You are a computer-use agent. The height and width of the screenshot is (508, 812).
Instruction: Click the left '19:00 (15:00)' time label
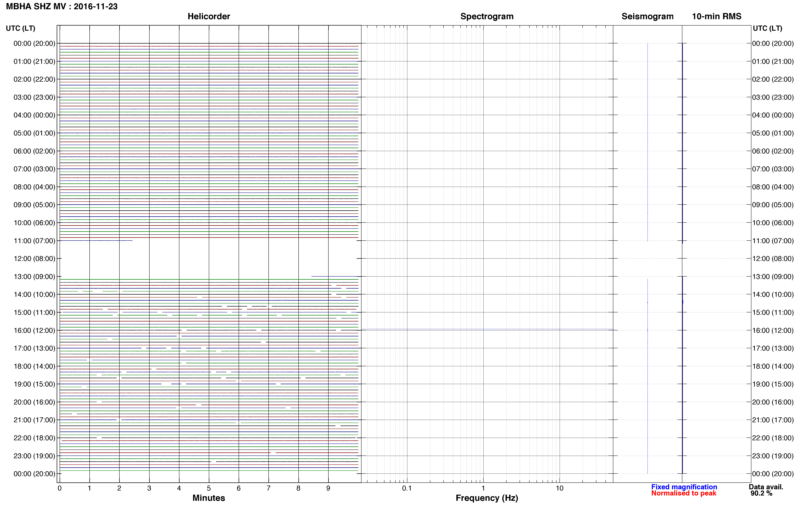click(x=34, y=384)
